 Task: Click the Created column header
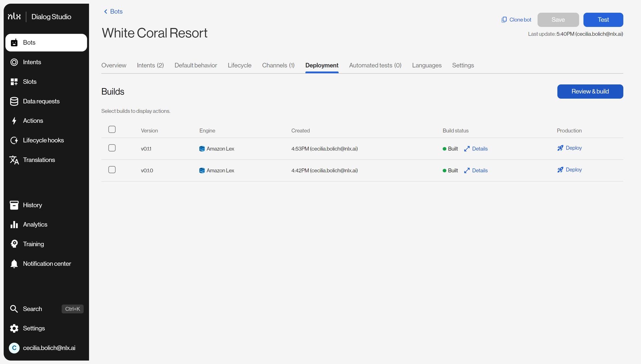tap(300, 131)
